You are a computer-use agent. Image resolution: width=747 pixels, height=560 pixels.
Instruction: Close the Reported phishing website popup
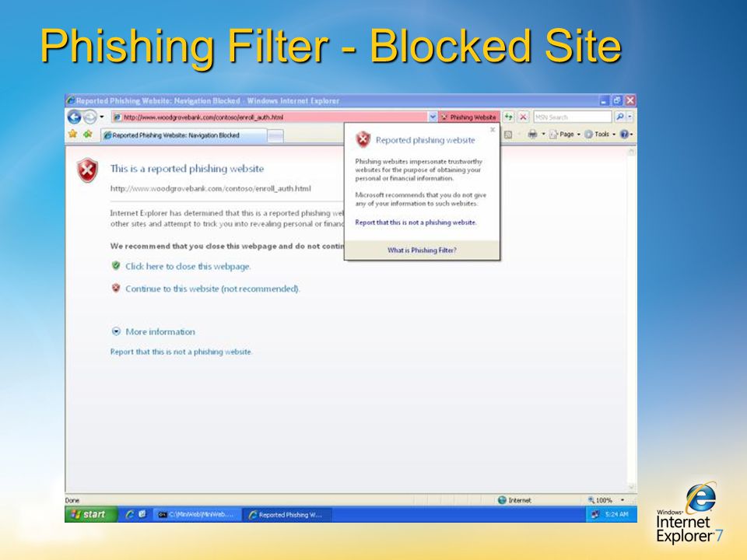[493, 130]
